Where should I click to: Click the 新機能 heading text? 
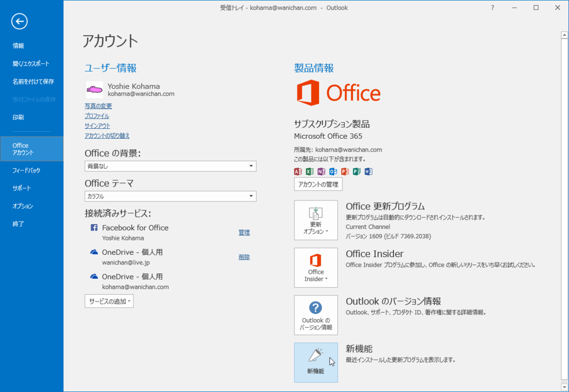click(x=359, y=349)
